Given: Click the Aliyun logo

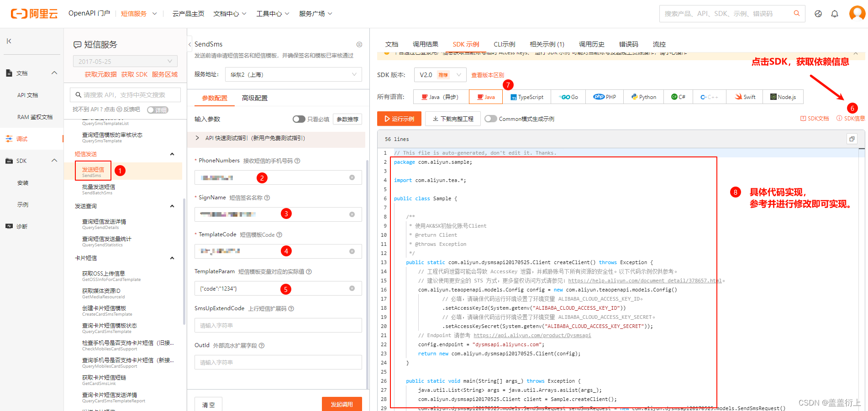Looking at the screenshot, I should click(x=34, y=14).
